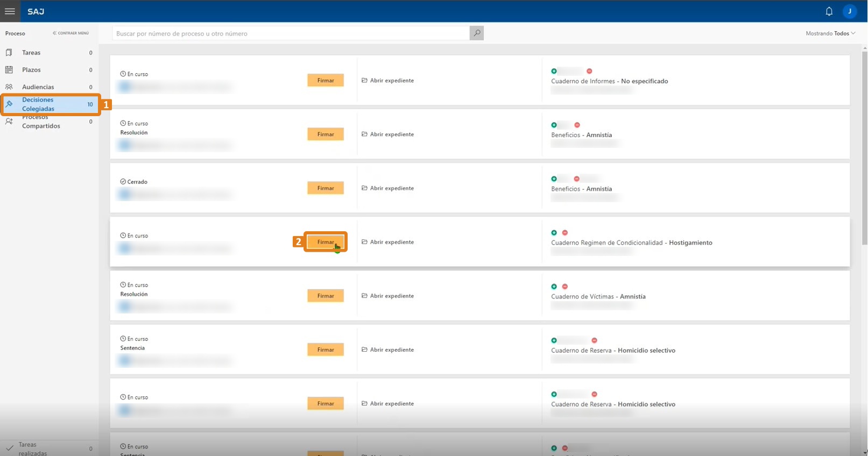Click Firmar for Cuaderno de Víctimas row
This screenshot has width=868, height=456.
pos(326,296)
